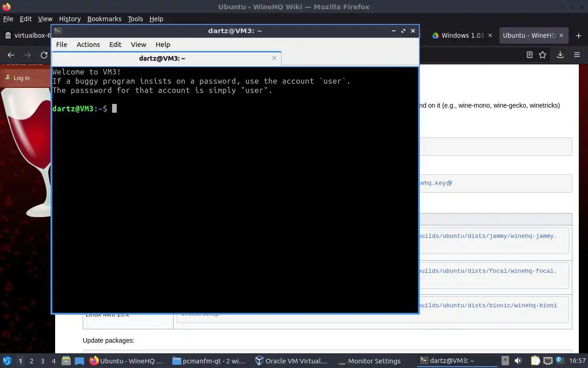
Task: Close the Windows 1.01 tab
Action: point(490,35)
